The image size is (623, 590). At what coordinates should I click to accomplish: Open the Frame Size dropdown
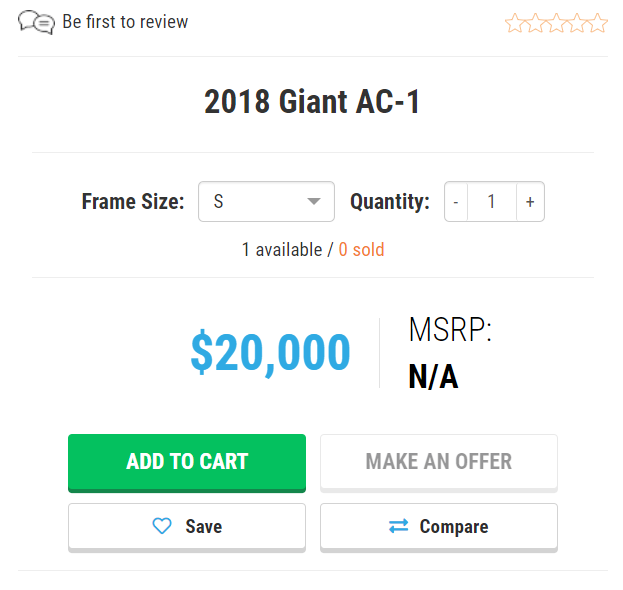[x=265, y=201]
